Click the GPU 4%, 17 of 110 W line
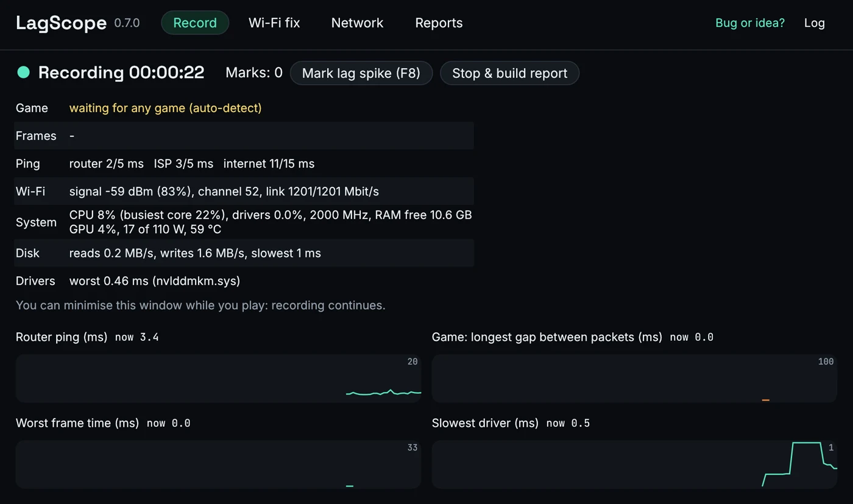Image resolution: width=853 pixels, height=504 pixels. 145,229
